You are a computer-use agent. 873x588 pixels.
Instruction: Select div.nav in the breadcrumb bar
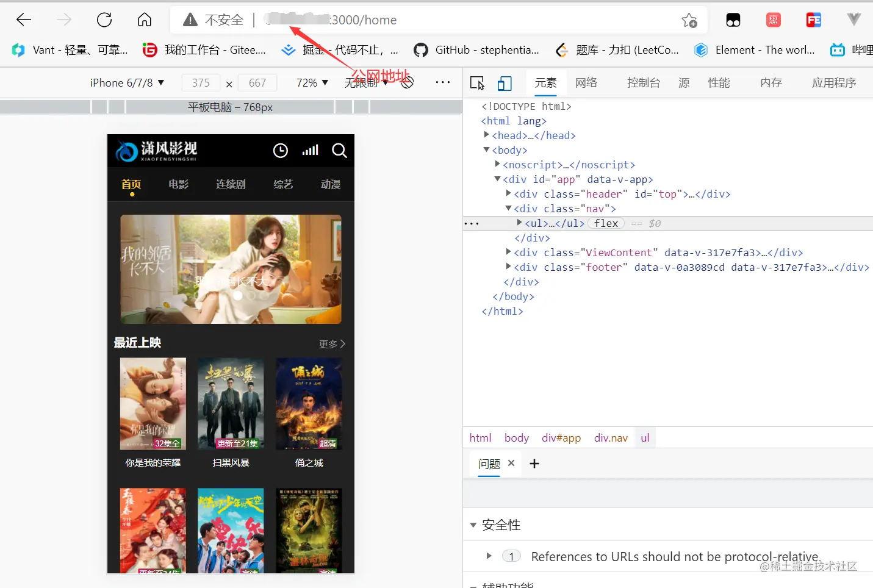pyautogui.click(x=611, y=438)
